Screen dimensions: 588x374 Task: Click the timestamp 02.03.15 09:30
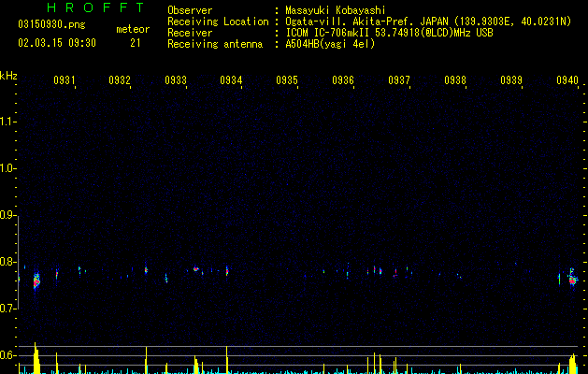(x=57, y=43)
